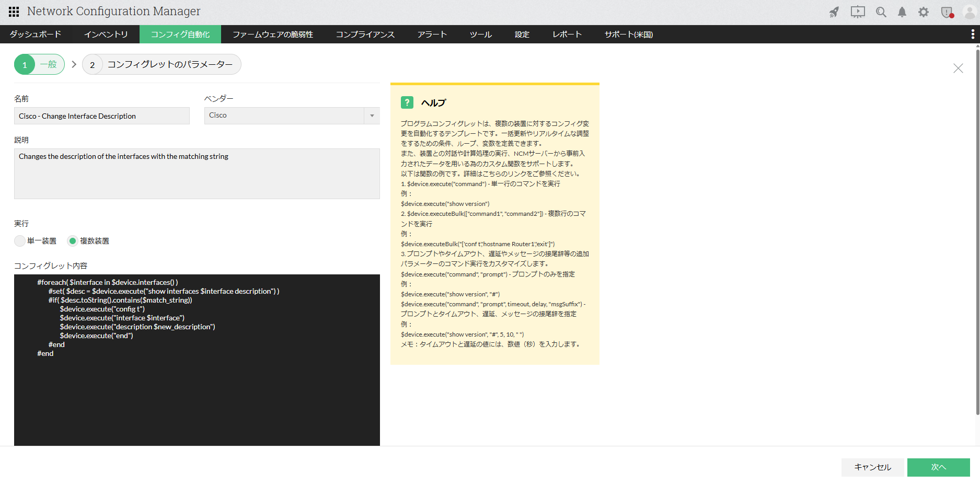Select the 複数装置 radio button

73,241
